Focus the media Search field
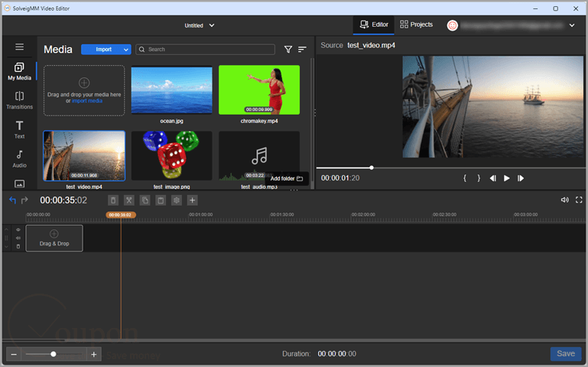The height and width of the screenshot is (367, 588). 205,50
